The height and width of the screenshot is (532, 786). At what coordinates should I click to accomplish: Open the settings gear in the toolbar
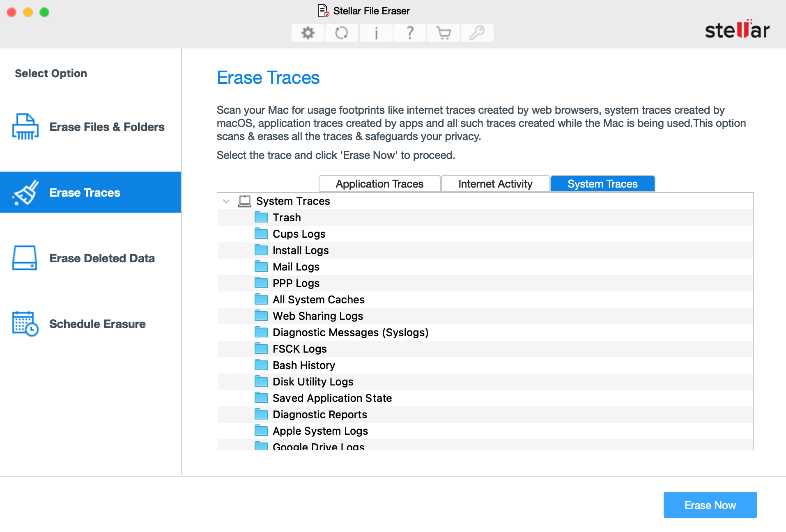tap(308, 33)
